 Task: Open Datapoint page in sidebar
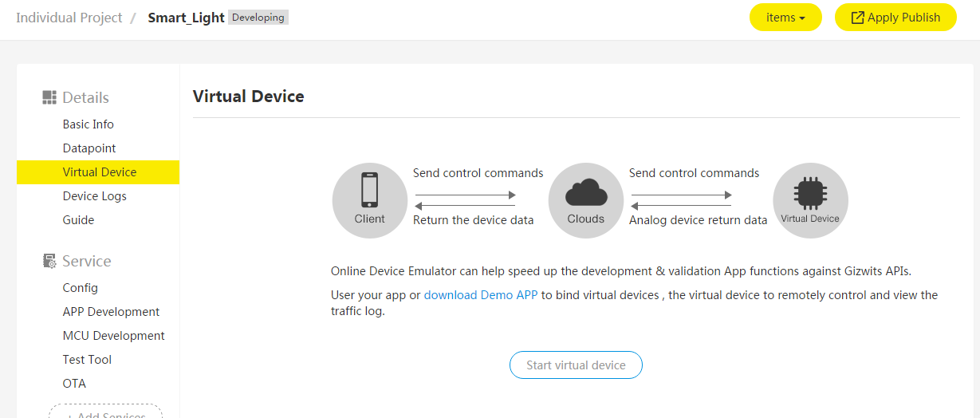tap(89, 148)
